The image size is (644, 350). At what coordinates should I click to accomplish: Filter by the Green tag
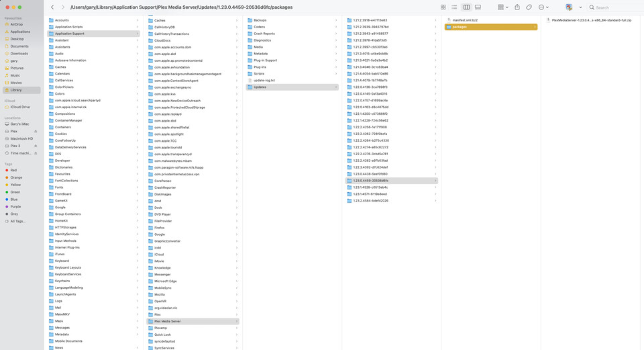point(15,192)
